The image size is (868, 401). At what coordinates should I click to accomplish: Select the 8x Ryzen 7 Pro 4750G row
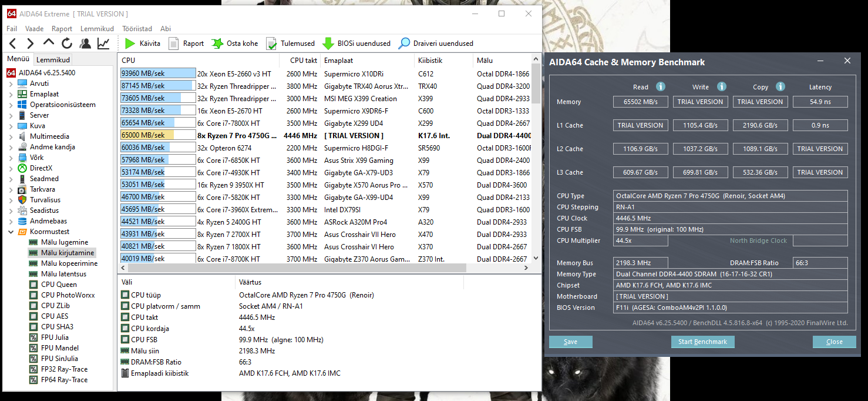[x=325, y=135]
